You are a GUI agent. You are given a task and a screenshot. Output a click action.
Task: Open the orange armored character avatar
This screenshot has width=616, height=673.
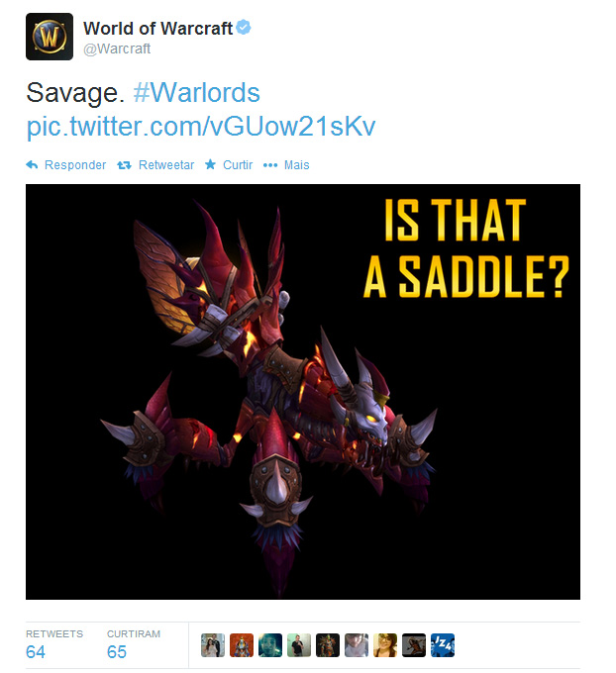pyautogui.click(x=242, y=645)
